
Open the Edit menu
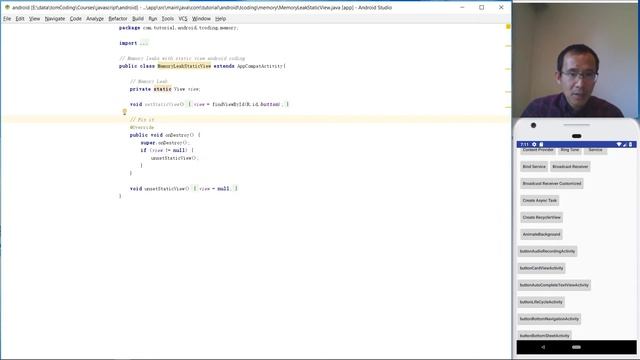tap(20, 19)
